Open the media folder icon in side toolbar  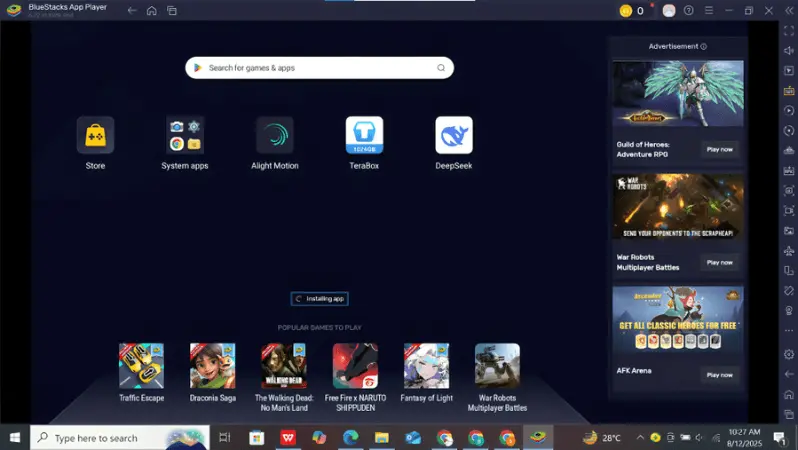coord(789,231)
